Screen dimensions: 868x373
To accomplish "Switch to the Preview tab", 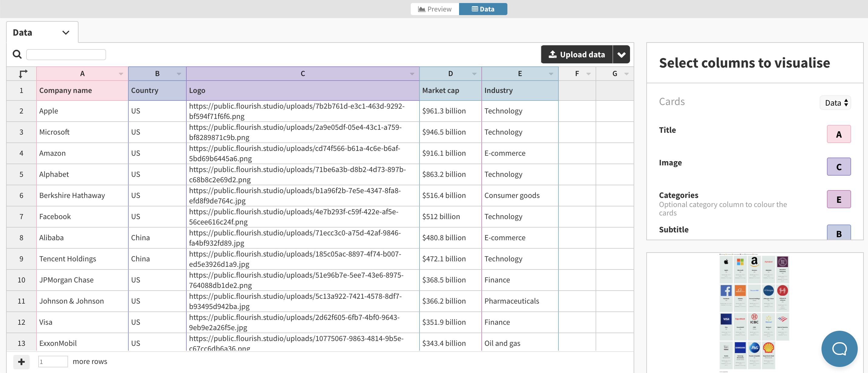I will [x=435, y=9].
